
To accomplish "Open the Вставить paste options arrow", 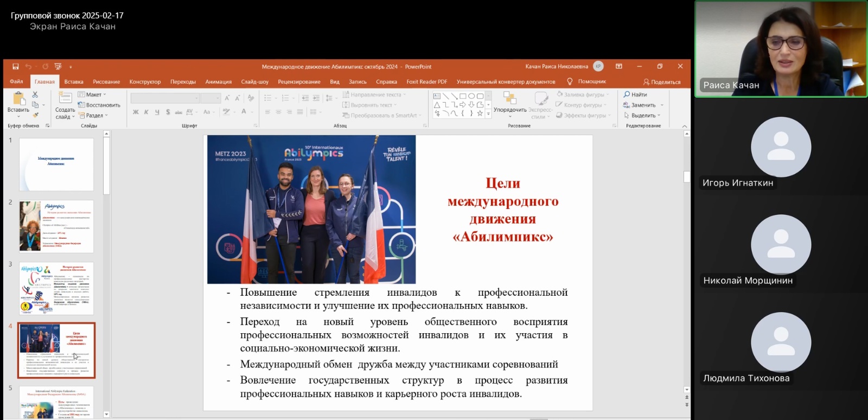I will [x=18, y=116].
